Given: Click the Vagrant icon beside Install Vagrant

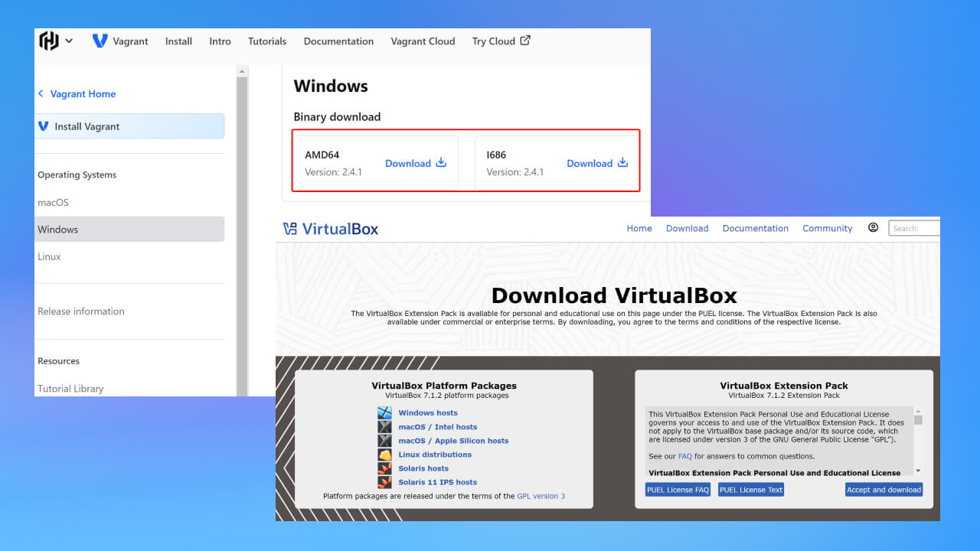Looking at the screenshot, I should point(44,126).
